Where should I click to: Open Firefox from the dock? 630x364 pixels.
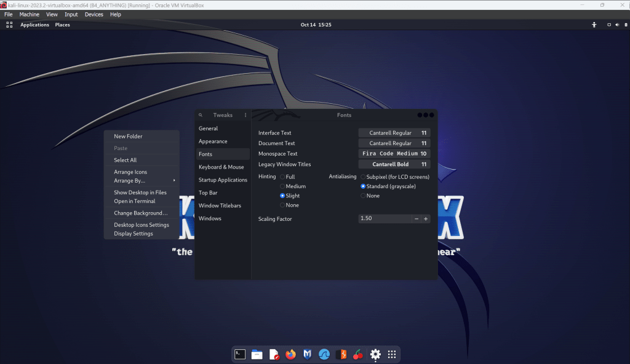pos(290,354)
